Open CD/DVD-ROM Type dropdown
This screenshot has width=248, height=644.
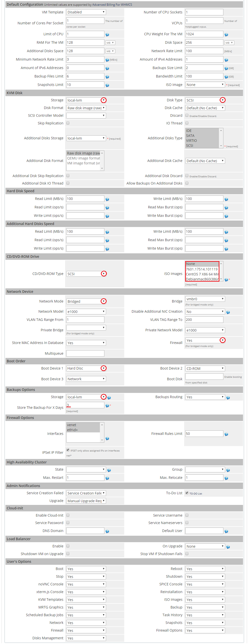tap(86, 274)
